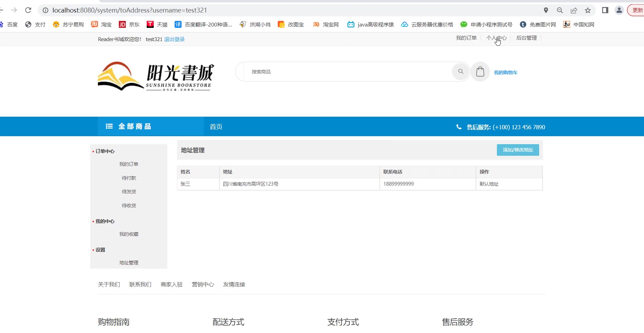The image size is (644, 333).
Task: Open 后台管理 in top menu
Action: (526, 38)
